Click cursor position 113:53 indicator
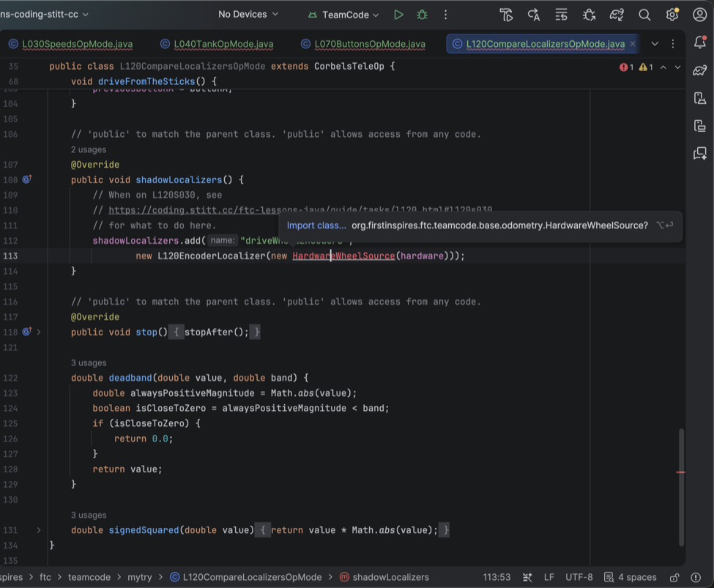714x588 pixels. point(497,577)
